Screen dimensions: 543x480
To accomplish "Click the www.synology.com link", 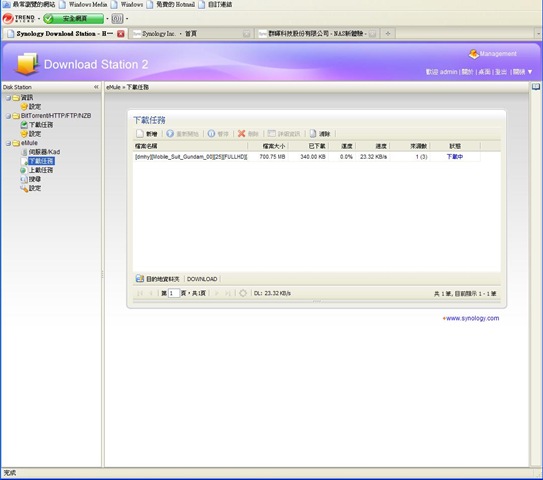I will coord(472,318).
